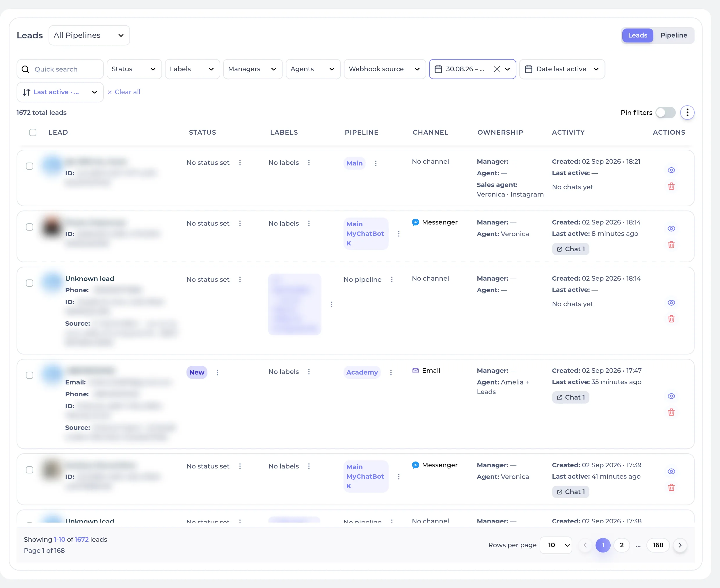Viewport: 720px width, 588px height.
Task: Go to next page arrow
Action: pyautogui.click(x=680, y=545)
